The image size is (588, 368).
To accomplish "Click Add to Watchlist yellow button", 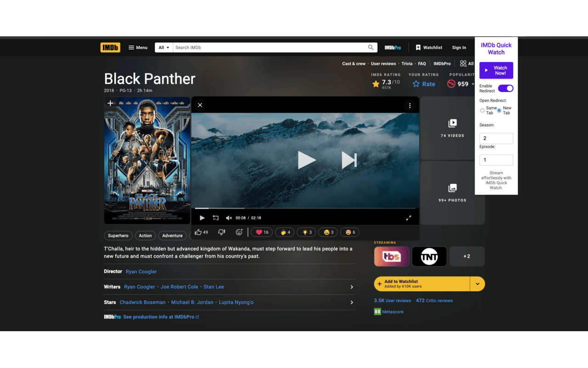I will (x=422, y=284).
